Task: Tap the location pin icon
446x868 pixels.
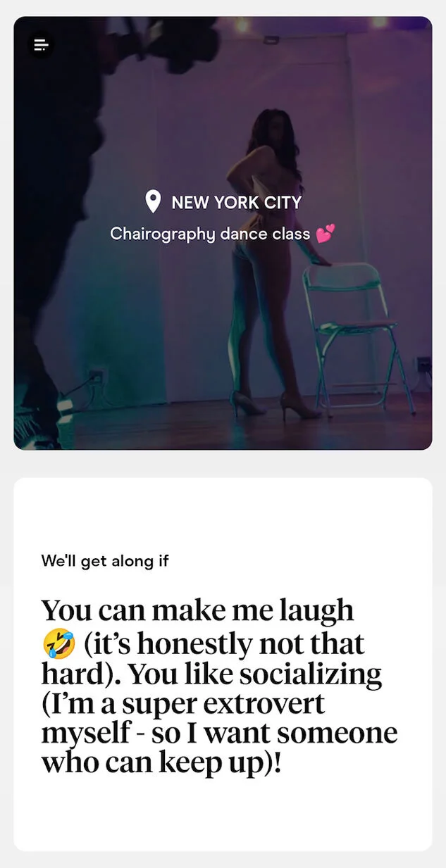Action: 153,202
